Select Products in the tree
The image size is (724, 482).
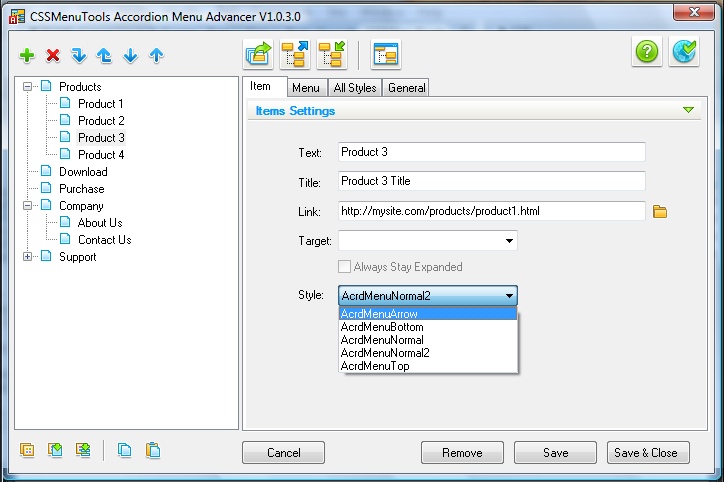80,87
